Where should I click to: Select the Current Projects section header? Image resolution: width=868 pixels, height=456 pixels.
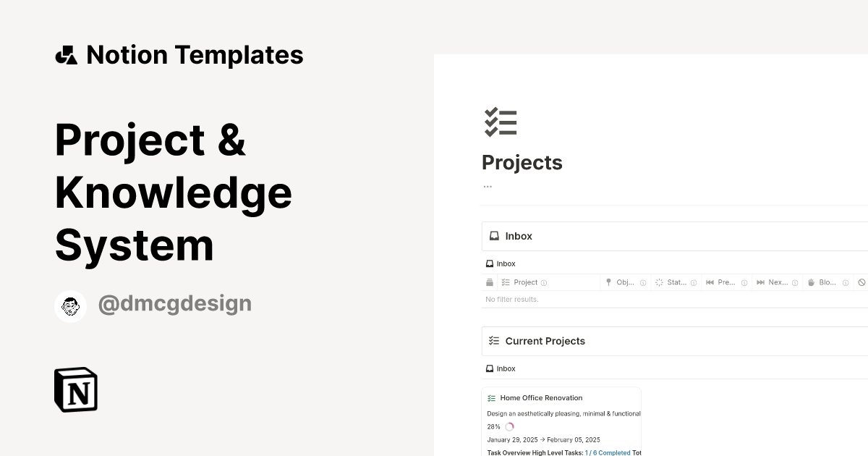tap(545, 341)
